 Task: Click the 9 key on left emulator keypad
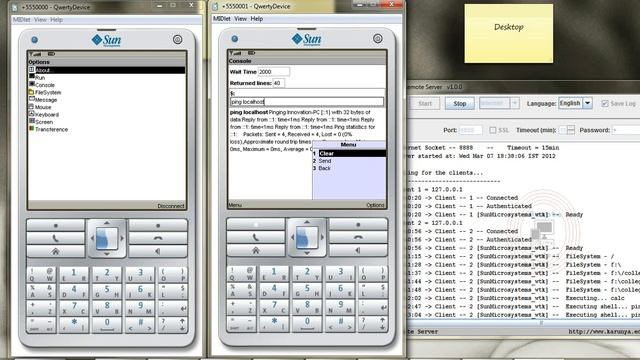point(140,307)
